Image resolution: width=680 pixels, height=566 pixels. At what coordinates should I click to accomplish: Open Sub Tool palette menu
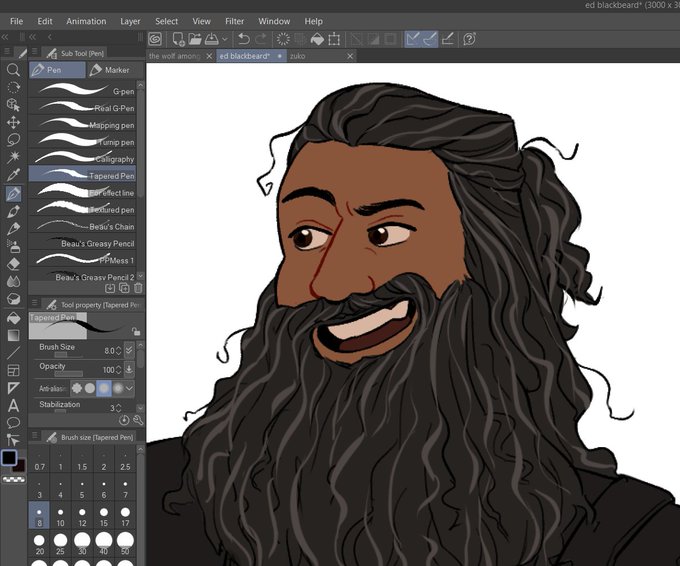(34, 52)
